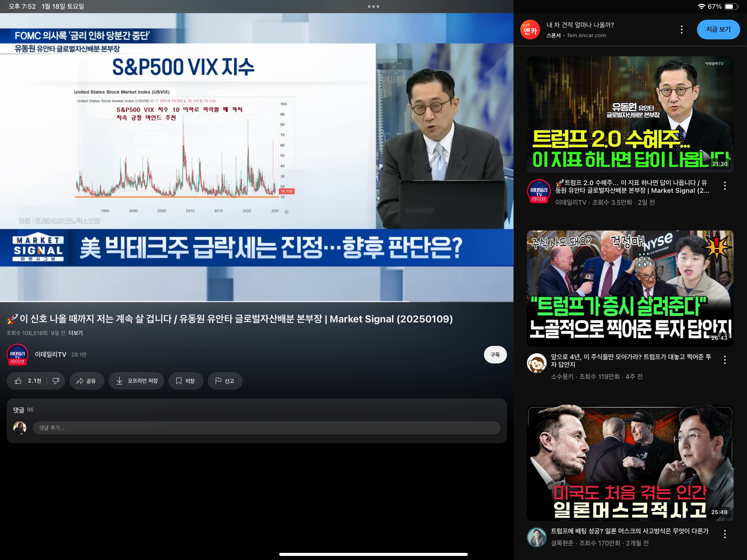The image size is (747, 560).
Task: Open the 댓글 96 comments section
Action: point(23,410)
